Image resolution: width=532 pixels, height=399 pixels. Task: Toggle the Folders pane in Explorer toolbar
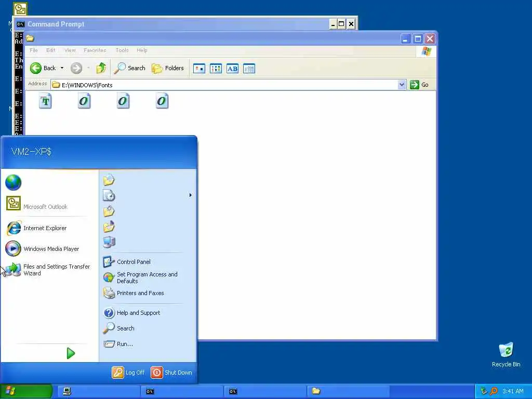point(168,68)
